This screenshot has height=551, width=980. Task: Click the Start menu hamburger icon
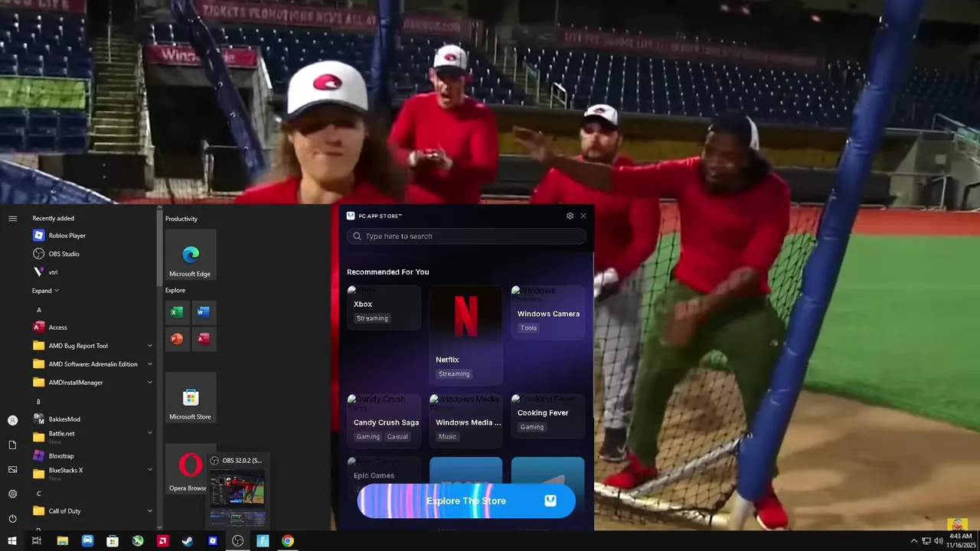pyautogui.click(x=12, y=219)
